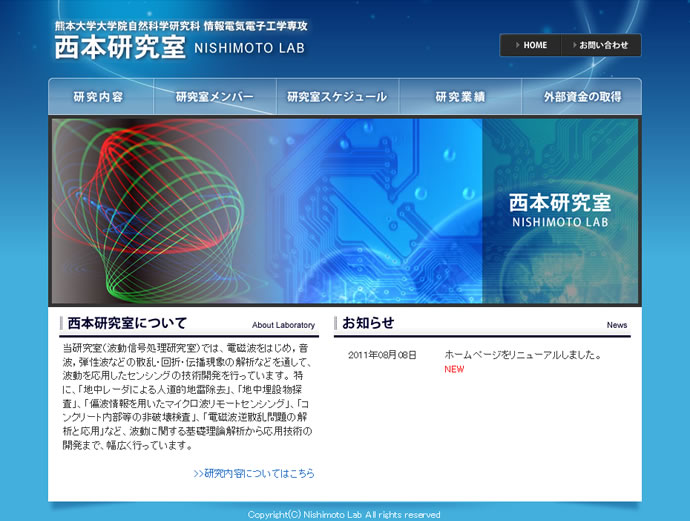The image size is (690, 521).
Task: Click the 西本研究室について heading
Action: tap(127, 323)
